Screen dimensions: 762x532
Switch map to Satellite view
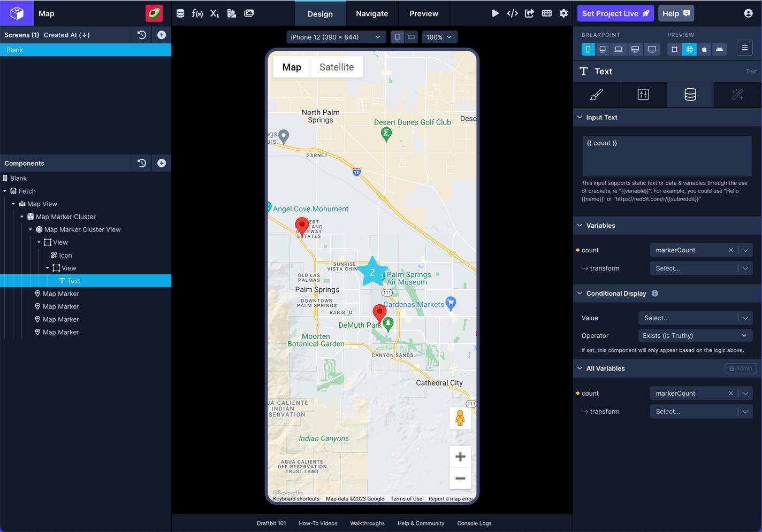[337, 67]
